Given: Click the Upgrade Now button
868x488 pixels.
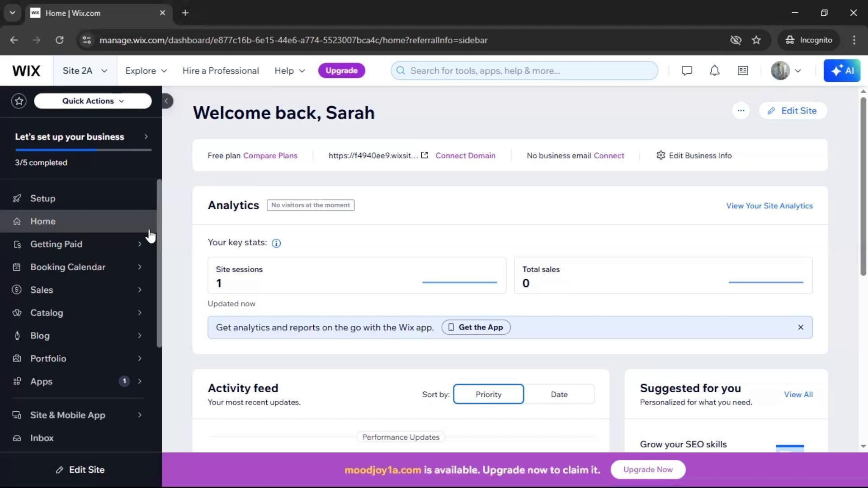Looking at the screenshot, I should click(x=647, y=469).
